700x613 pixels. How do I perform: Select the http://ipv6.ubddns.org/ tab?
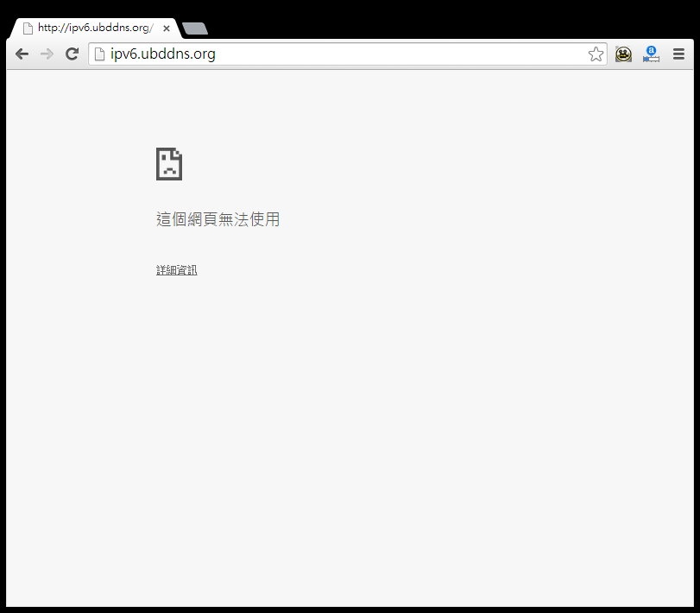[96, 28]
